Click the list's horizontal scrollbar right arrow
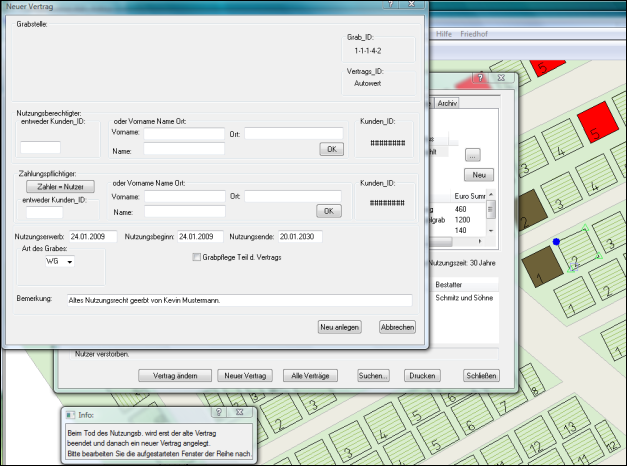This screenshot has width=627, height=466. [x=480, y=241]
